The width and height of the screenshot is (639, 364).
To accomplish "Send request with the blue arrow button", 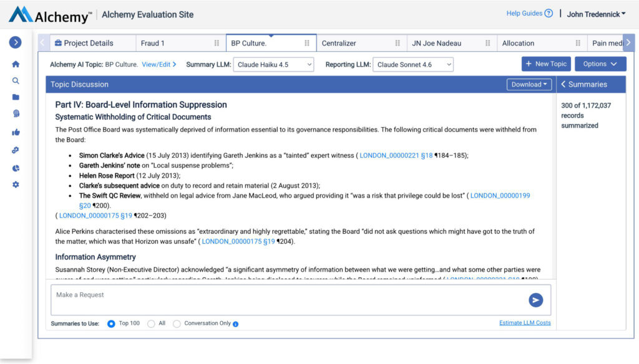I will coord(535,300).
